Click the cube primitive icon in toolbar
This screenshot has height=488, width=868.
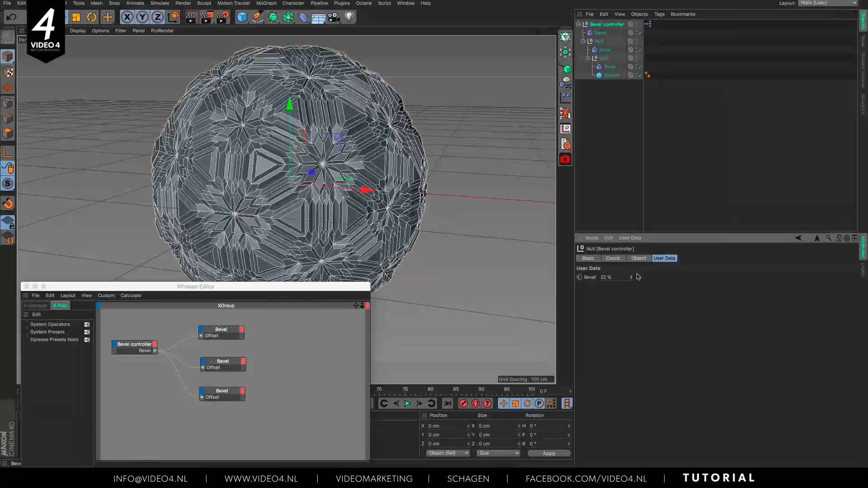coord(242,17)
